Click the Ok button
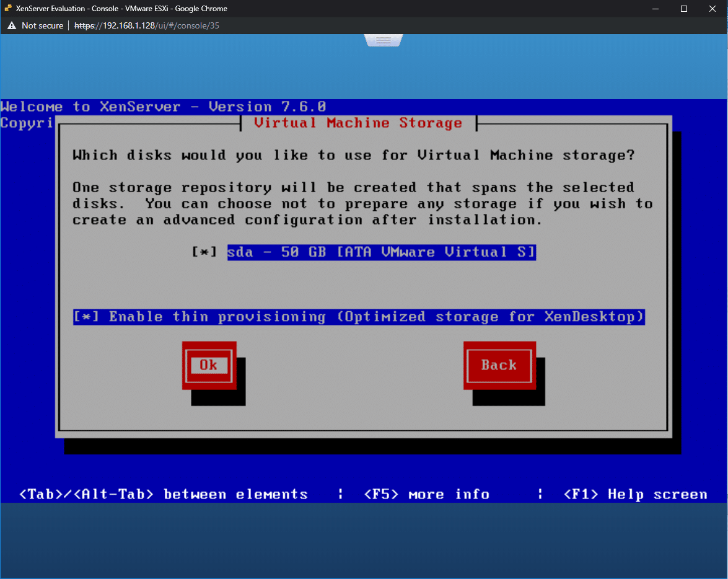 [x=209, y=365]
